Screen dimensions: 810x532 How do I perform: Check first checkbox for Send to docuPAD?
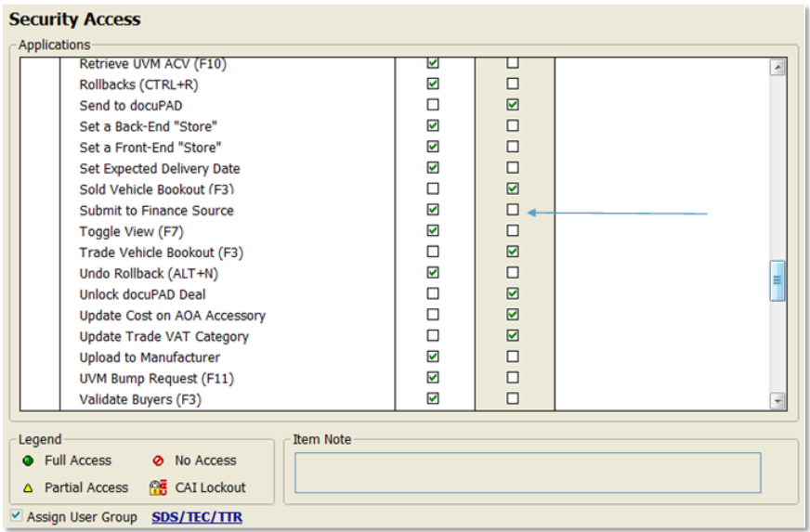click(433, 105)
